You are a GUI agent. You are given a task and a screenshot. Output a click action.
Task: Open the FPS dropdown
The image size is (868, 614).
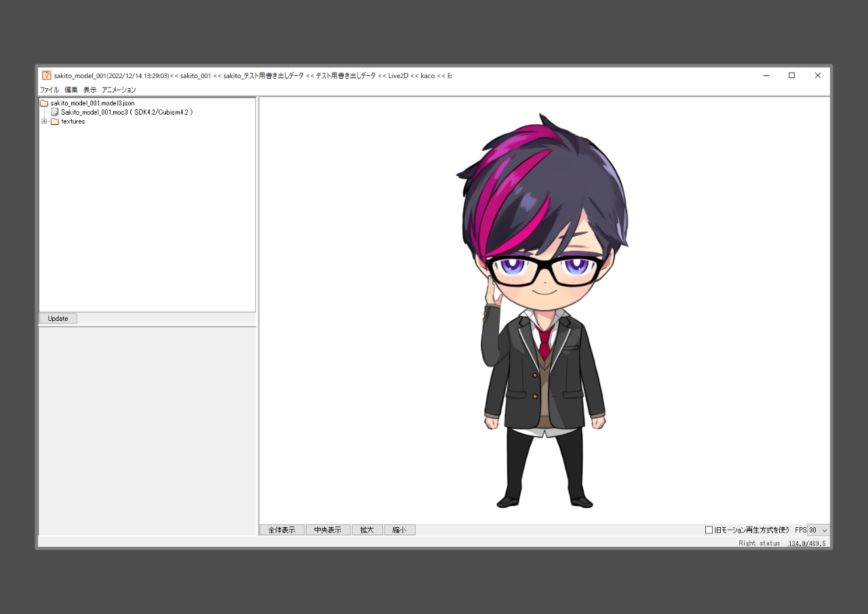pos(818,530)
